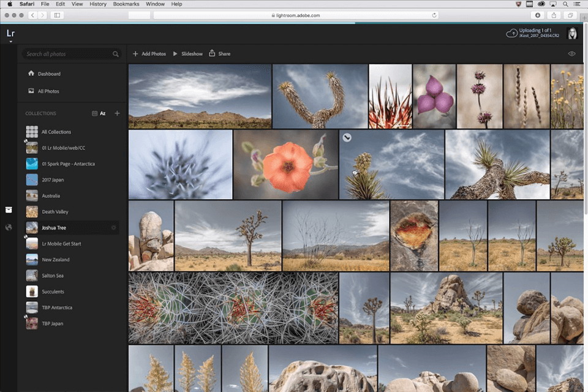The image size is (588, 392).
Task: Open the Safari File menu
Action: pyautogui.click(x=45, y=4)
